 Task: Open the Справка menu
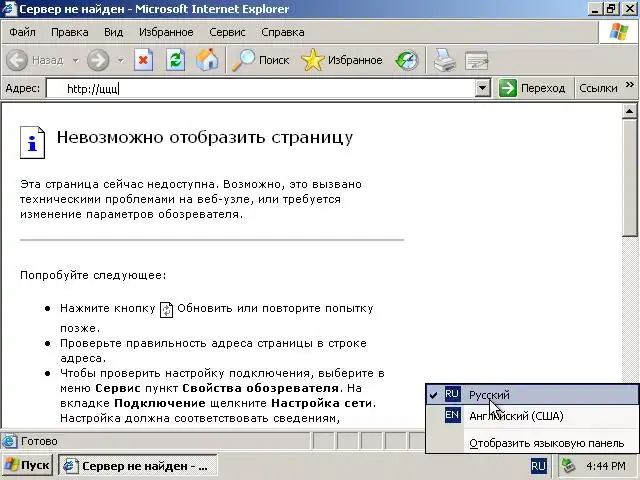pos(282,32)
